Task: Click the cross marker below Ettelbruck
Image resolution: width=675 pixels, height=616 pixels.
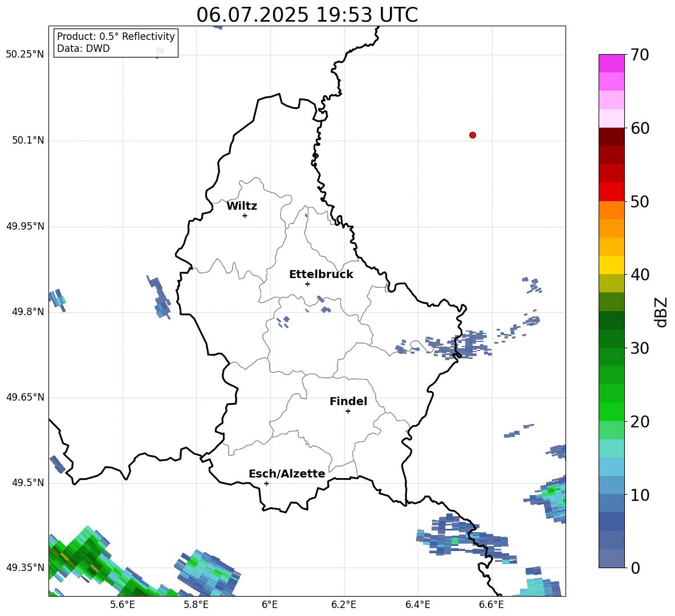Action: tap(307, 284)
